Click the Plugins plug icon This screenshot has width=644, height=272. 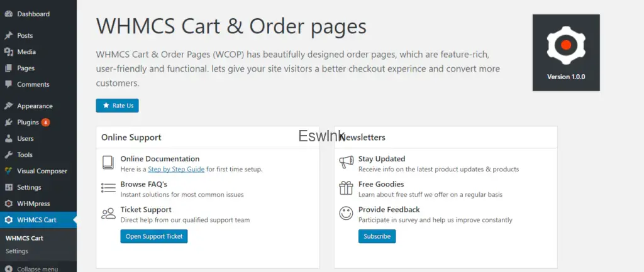(8, 122)
